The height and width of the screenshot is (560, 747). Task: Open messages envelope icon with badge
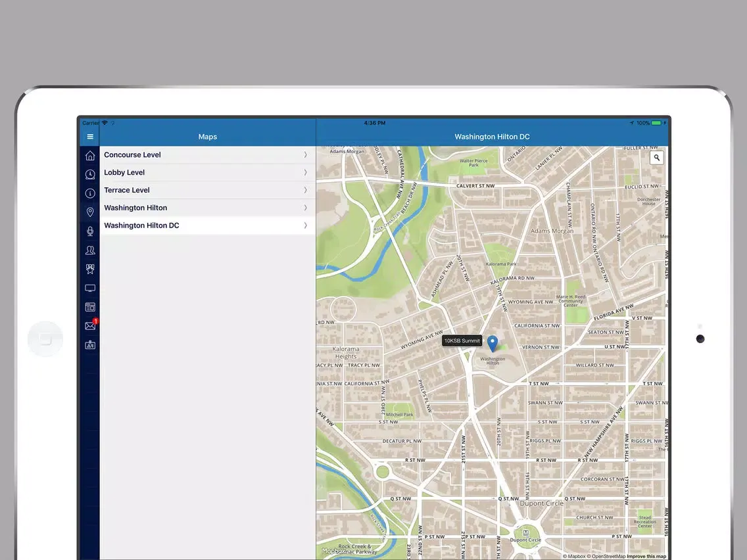click(91, 325)
